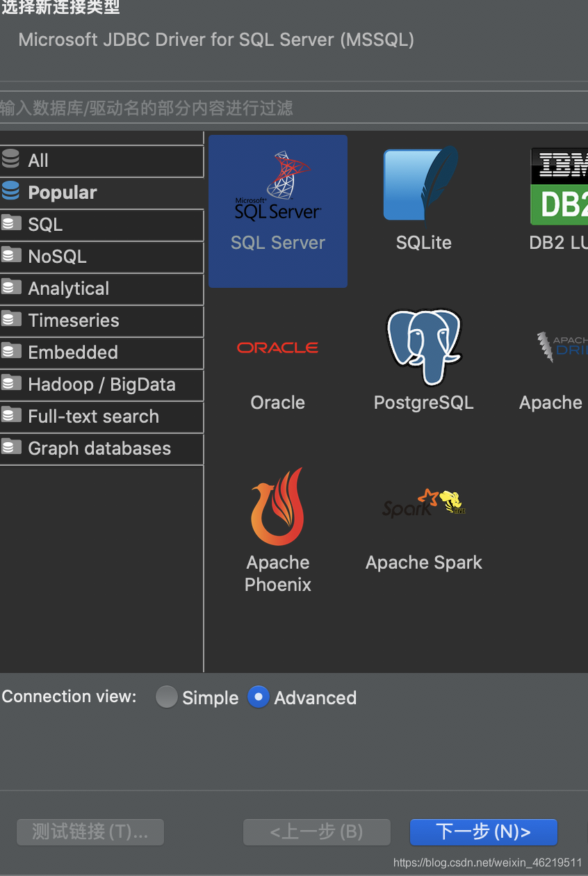Click the Graph databases folder icon
588x876 pixels.
tap(10, 447)
